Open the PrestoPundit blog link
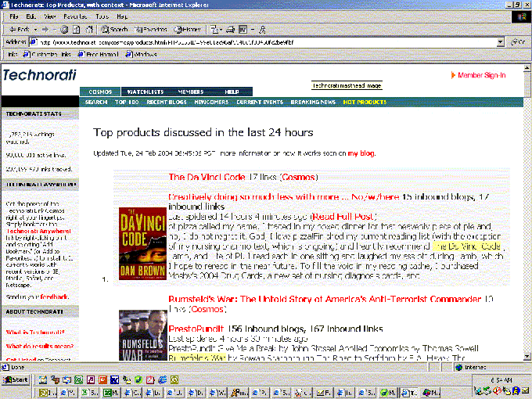This screenshot has height=399, width=532. point(196,329)
